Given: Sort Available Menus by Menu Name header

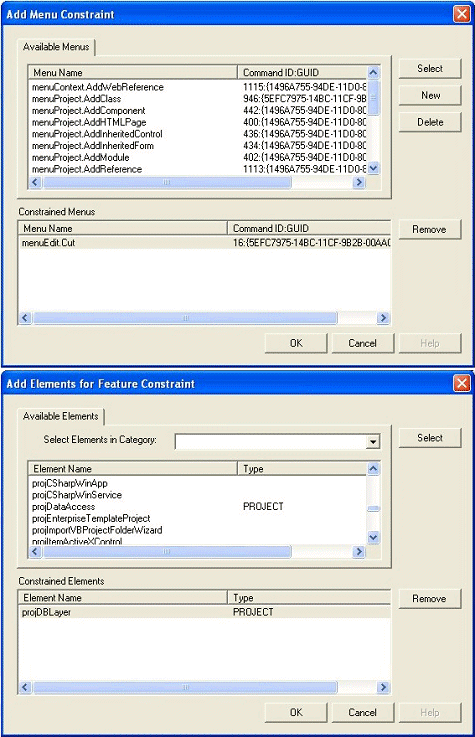Looking at the screenshot, I should pyautogui.click(x=132, y=72).
